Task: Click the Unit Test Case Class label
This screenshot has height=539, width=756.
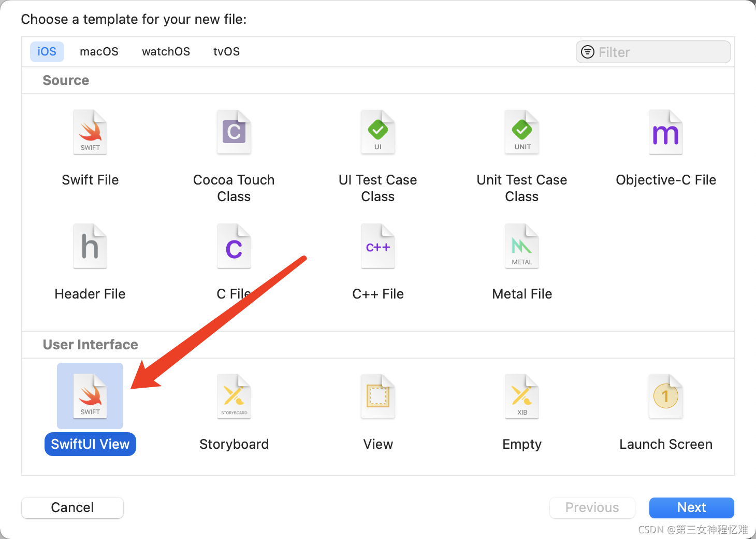Action: 522,188
